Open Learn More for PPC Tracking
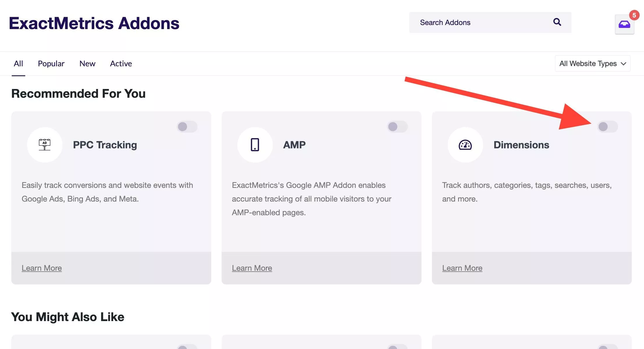 click(42, 268)
